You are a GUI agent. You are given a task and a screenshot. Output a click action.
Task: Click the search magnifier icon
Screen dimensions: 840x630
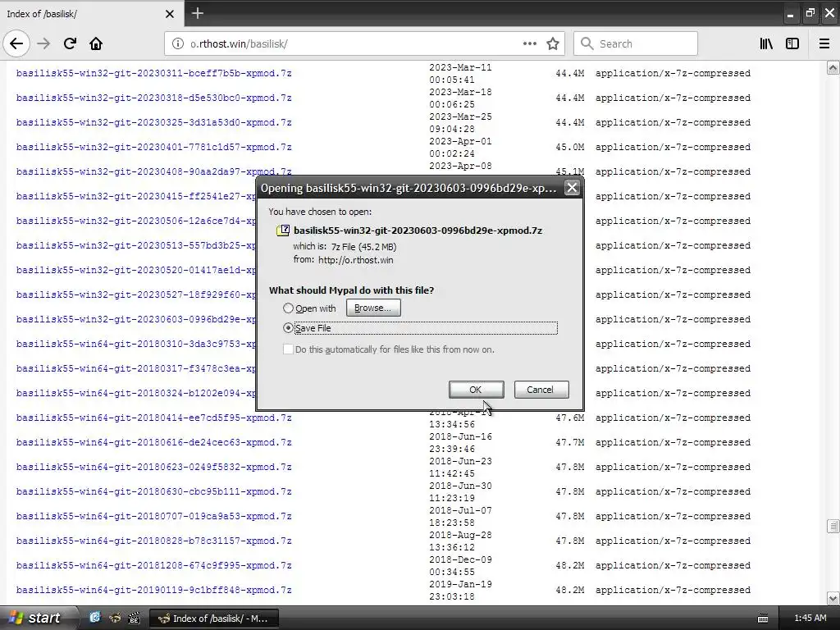point(587,43)
